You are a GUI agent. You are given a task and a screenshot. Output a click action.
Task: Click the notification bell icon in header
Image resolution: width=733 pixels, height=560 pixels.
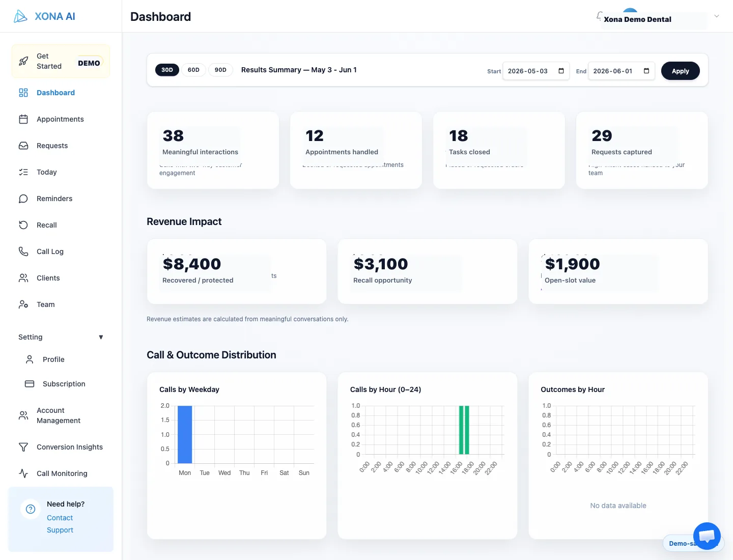click(599, 16)
